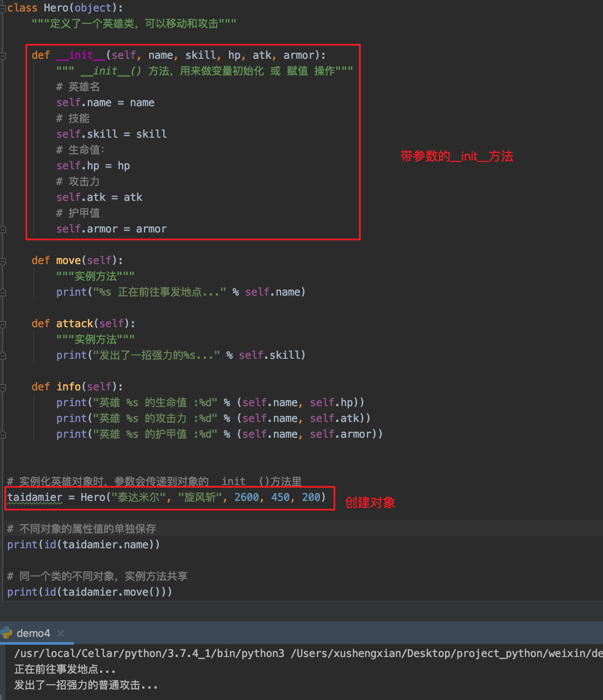Image resolution: width=603 pixels, height=700 pixels.
Task: Click the print line with '正在前往事发地点...'
Action: 181,292
